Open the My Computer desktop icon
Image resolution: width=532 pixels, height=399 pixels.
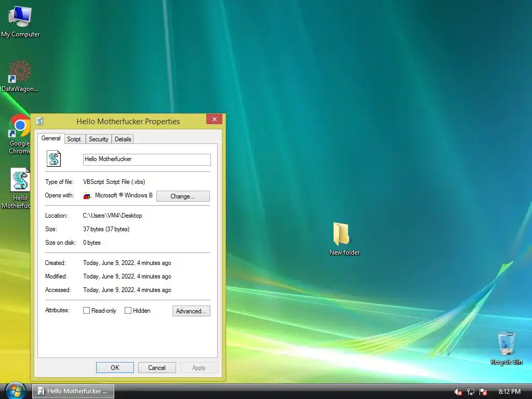pos(20,21)
